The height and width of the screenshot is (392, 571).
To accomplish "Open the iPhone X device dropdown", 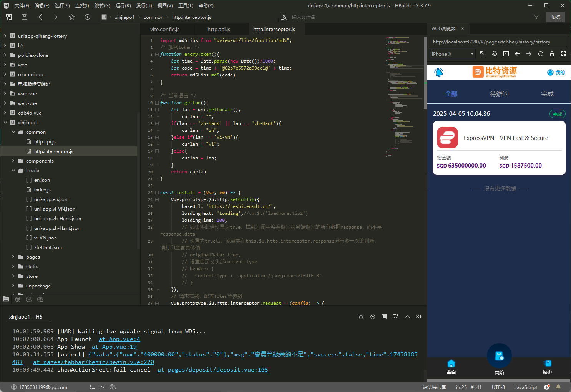I will [453, 54].
